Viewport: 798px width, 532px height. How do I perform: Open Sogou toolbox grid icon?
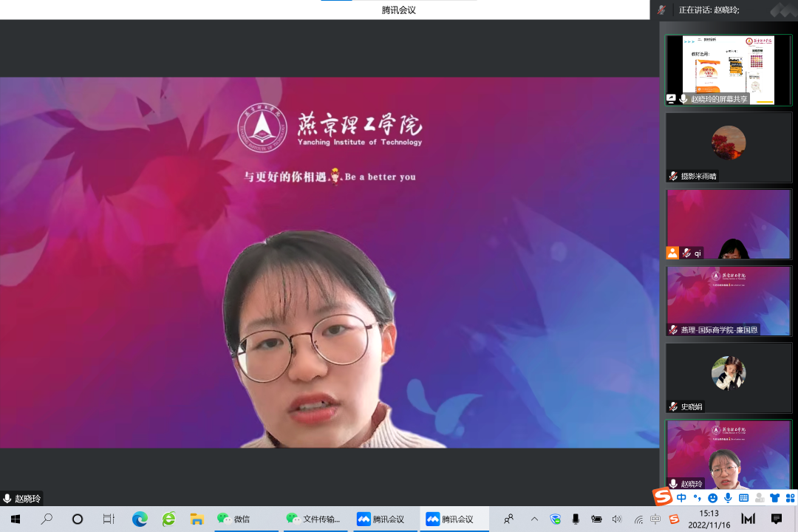point(789,498)
